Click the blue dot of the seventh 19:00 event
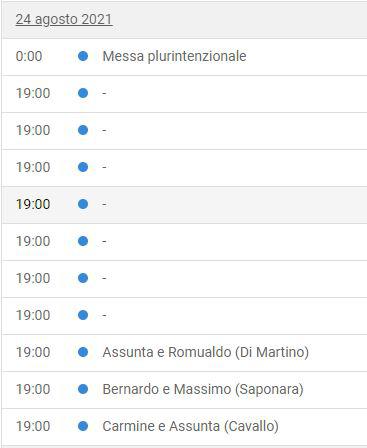This screenshot has height=448, width=367. 83,315
